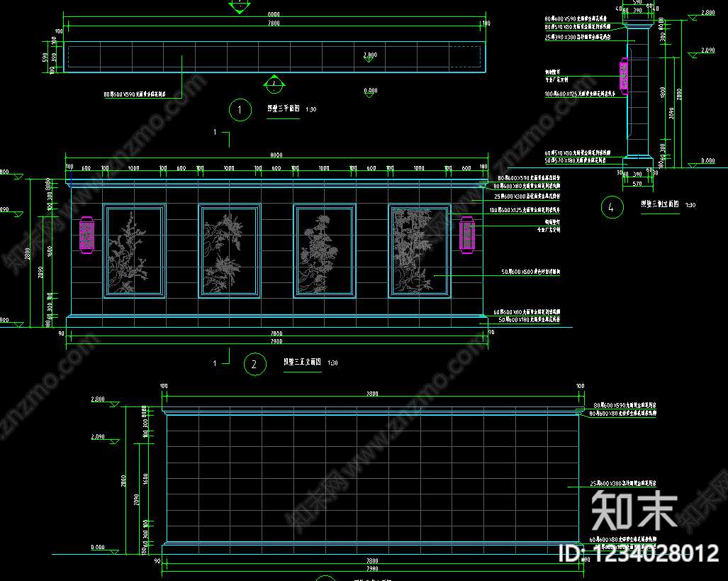Select the "7800" dimension under the front elevation
This screenshot has width=728, height=581.
pos(276,333)
